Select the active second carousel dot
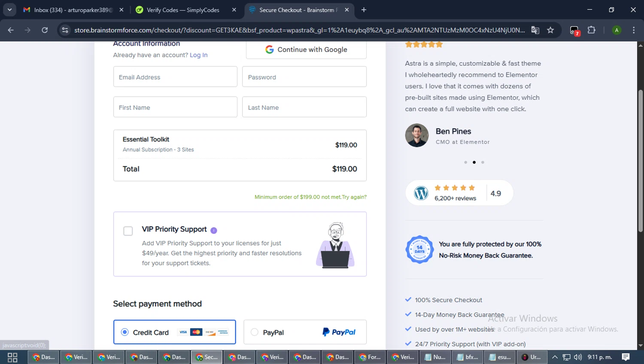 coord(474,162)
